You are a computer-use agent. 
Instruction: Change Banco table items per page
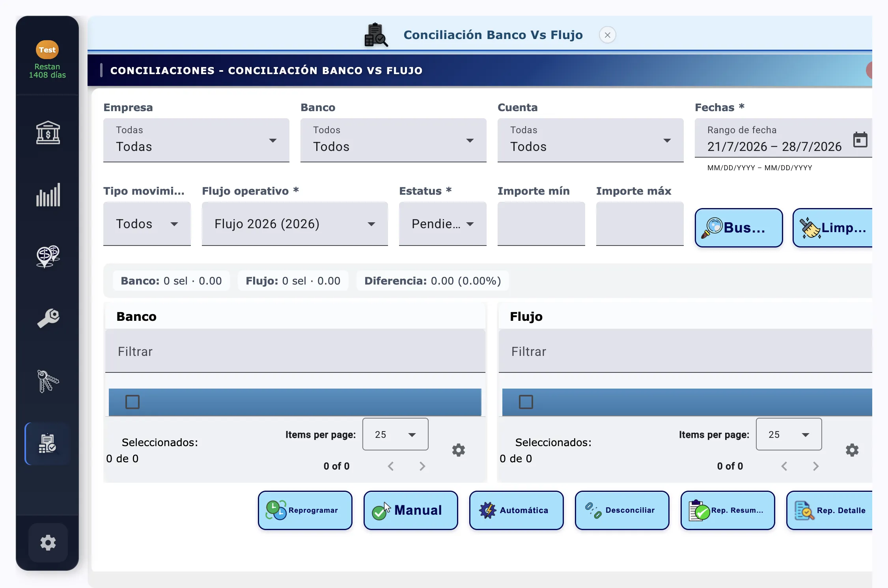395,434
